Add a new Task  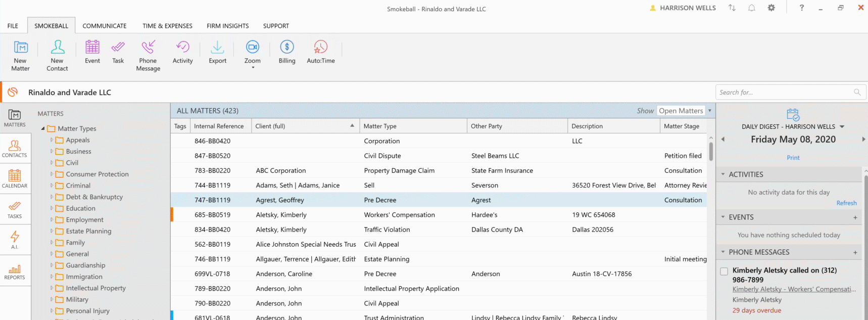point(118,52)
